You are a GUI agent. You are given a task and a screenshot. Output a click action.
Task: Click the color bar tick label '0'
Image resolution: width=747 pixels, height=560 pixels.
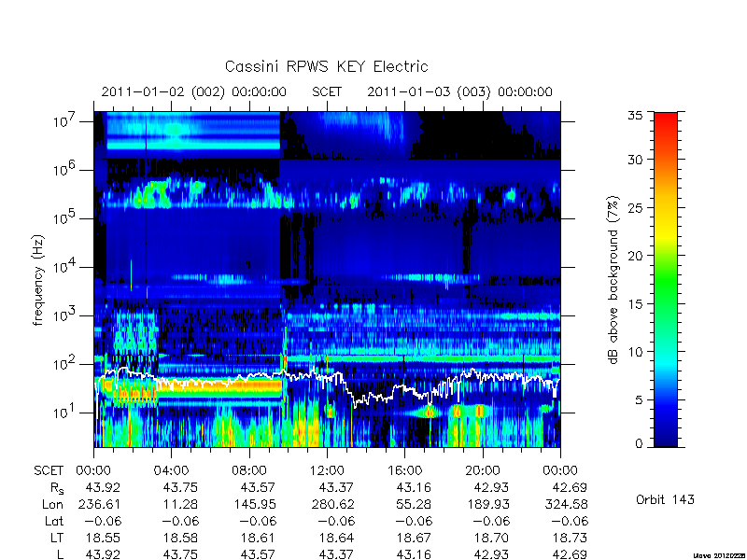coord(639,444)
